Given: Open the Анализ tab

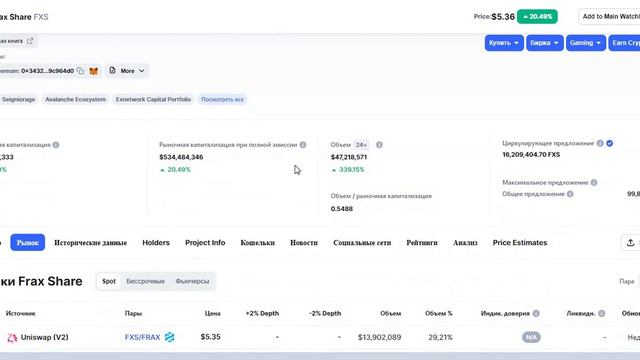Looking at the screenshot, I should 465,243.
